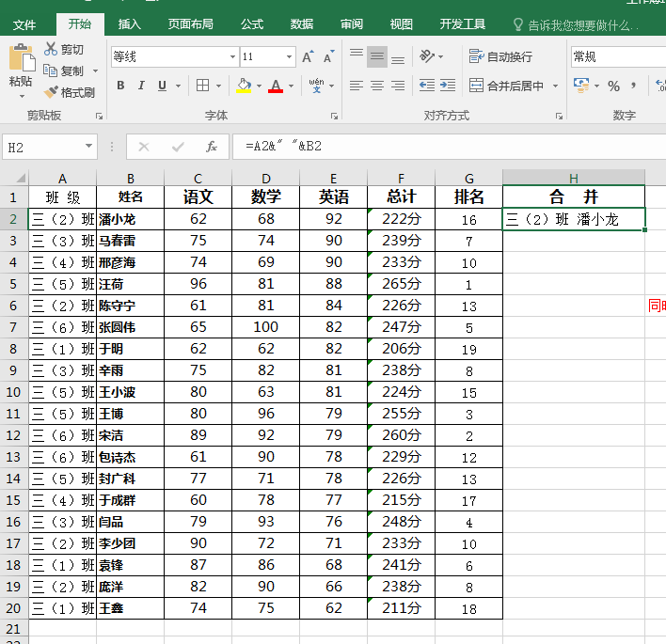Apply red font color A
The height and width of the screenshot is (644, 666).
point(276,86)
